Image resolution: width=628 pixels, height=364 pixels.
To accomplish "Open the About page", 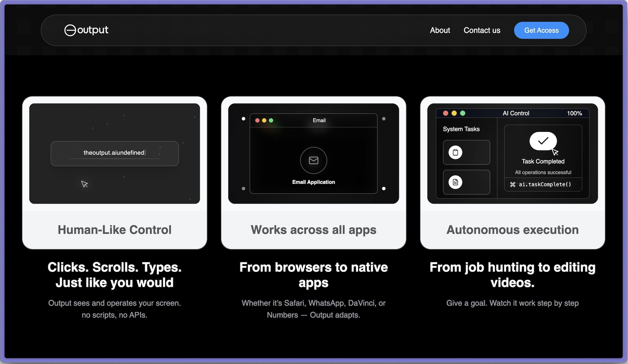I will point(440,30).
